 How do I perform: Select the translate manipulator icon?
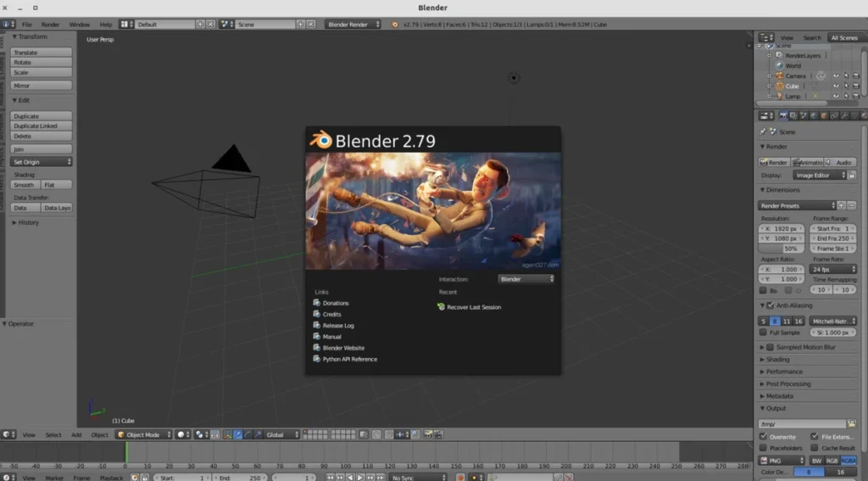point(237,435)
